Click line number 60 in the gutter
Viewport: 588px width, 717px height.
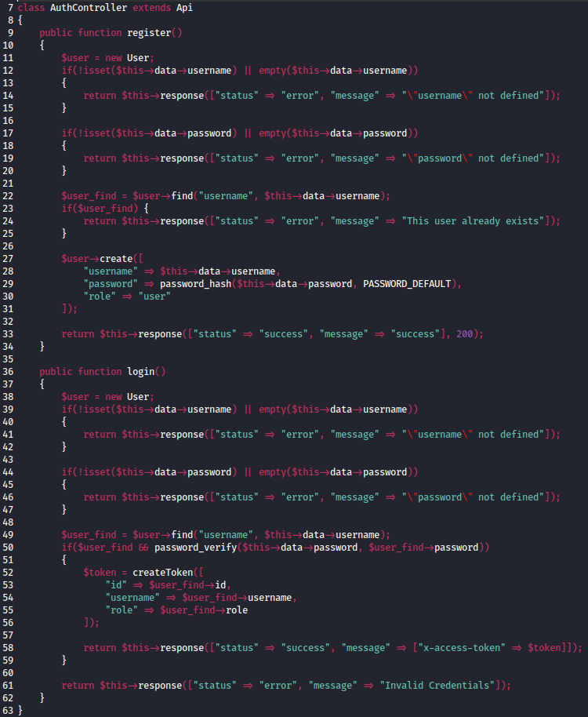click(8, 672)
